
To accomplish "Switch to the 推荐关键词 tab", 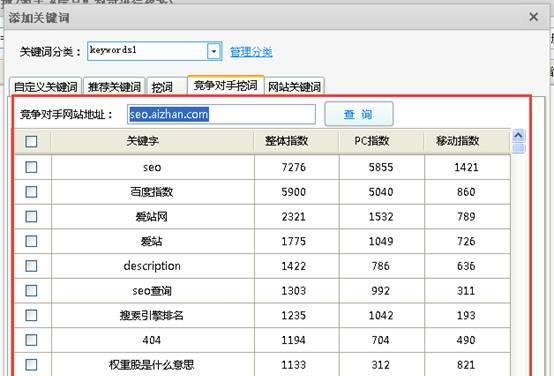I will tap(114, 87).
